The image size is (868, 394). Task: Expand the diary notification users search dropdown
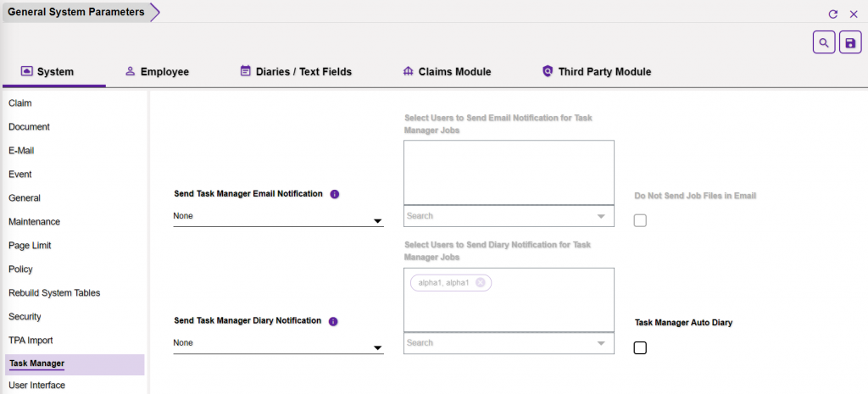[601, 344]
